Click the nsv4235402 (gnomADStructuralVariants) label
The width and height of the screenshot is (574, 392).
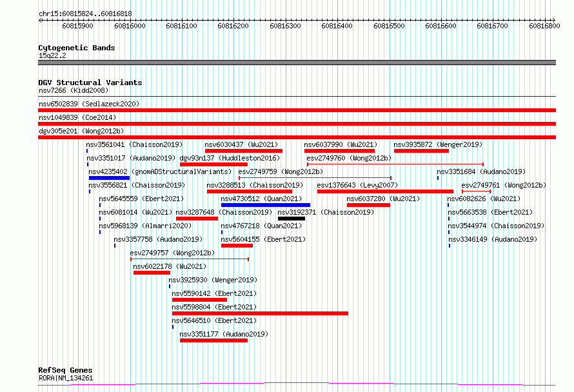tap(161, 171)
